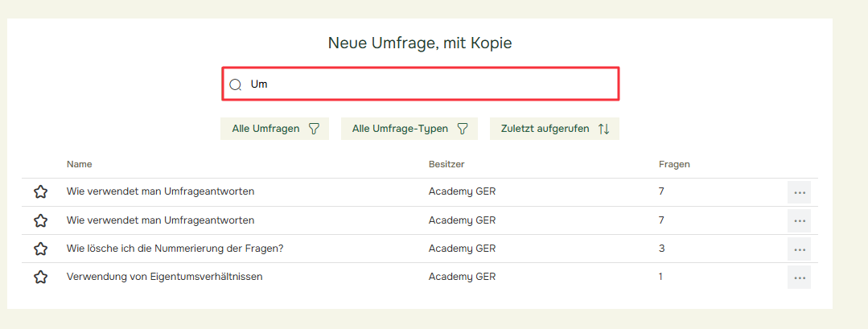Screen dimensions: 868x329
Task: Open the 'Alle Umfragen' filter dropdown
Action: pos(274,129)
